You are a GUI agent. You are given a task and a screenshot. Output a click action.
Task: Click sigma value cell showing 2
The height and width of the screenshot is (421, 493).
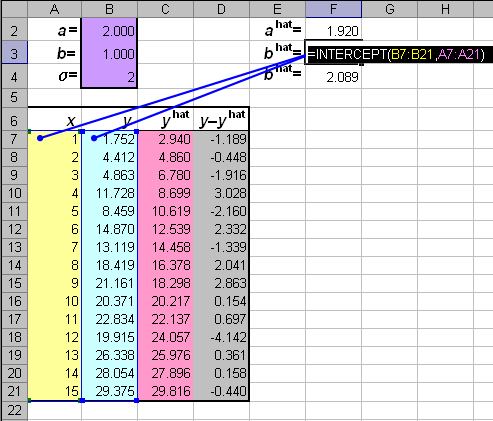click(x=109, y=76)
